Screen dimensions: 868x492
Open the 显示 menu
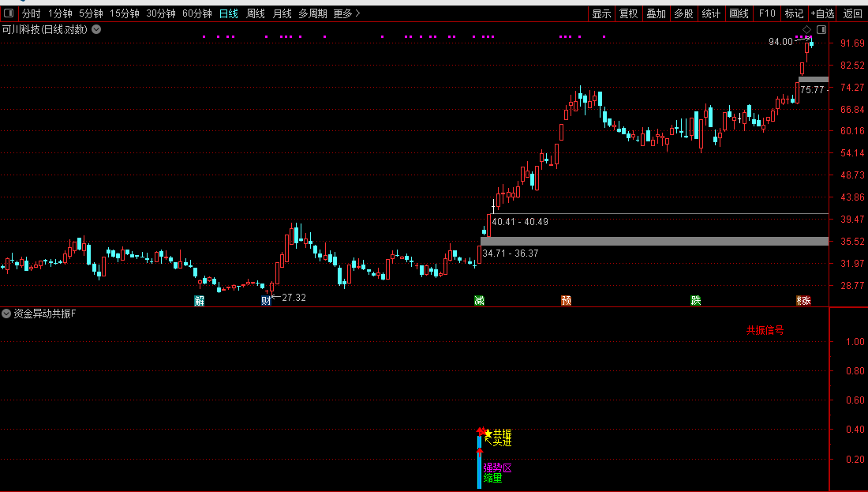tap(602, 13)
